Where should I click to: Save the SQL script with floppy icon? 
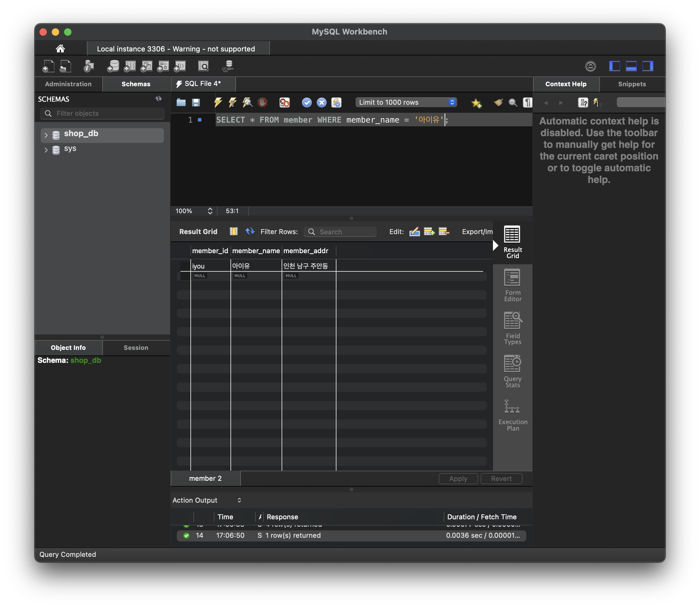point(196,102)
